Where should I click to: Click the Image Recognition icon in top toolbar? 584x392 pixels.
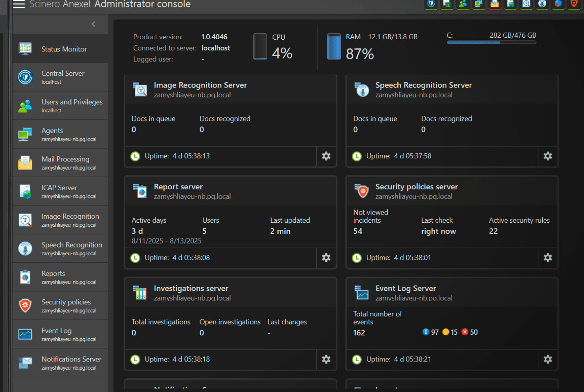tap(526, 4)
